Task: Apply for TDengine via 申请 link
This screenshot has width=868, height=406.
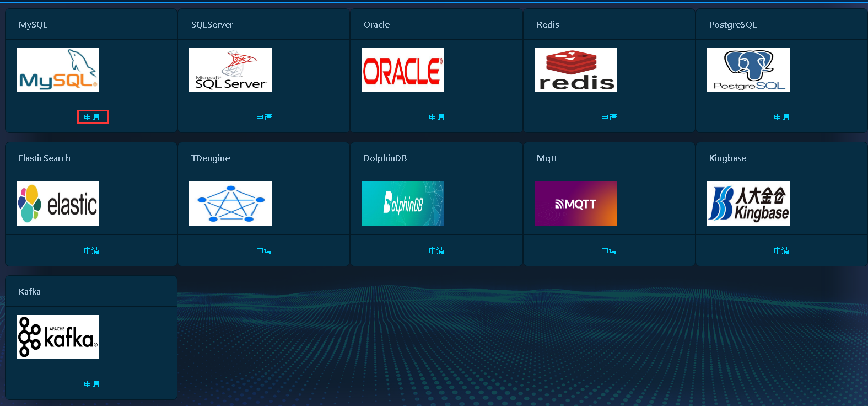Action: click(264, 250)
